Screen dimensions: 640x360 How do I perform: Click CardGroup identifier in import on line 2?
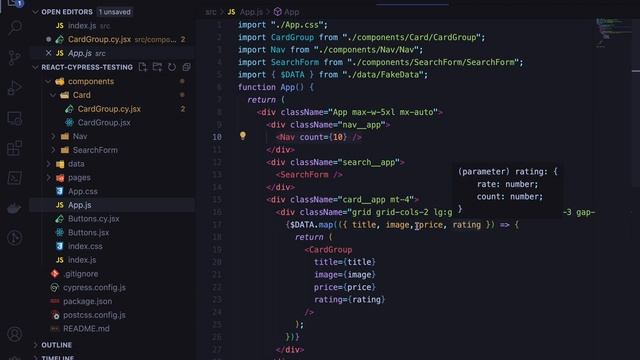[x=292, y=38]
